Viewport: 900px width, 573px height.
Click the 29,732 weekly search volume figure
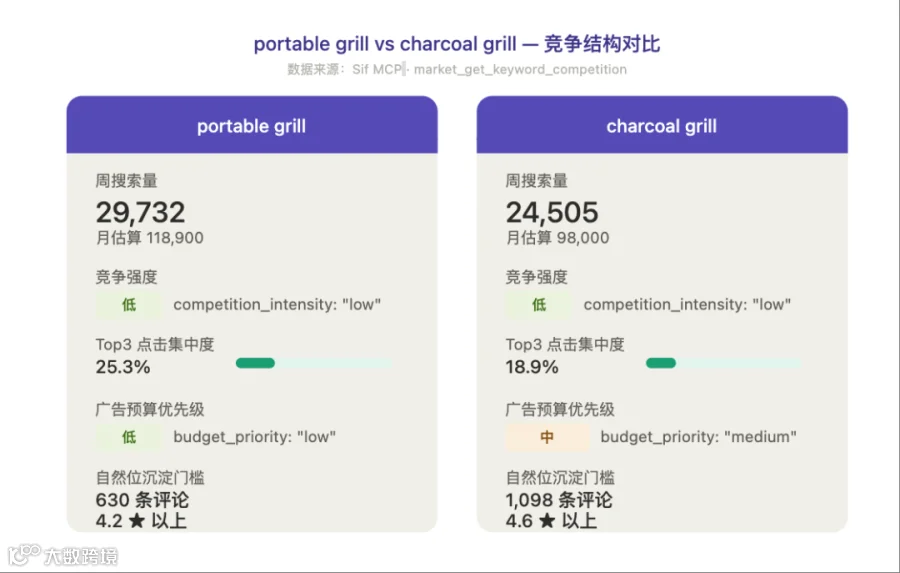click(141, 212)
